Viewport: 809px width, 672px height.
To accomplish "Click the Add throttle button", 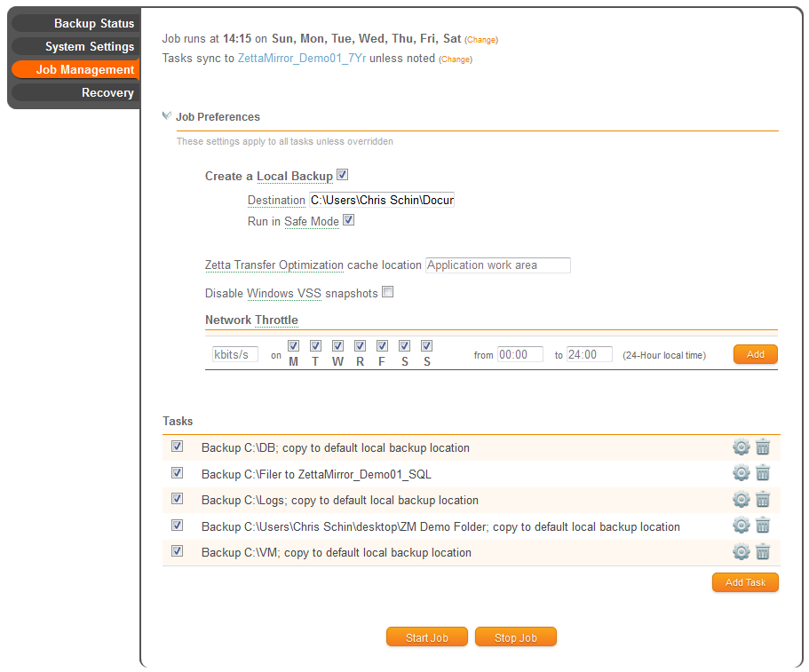I will click(x=756, y=354).
